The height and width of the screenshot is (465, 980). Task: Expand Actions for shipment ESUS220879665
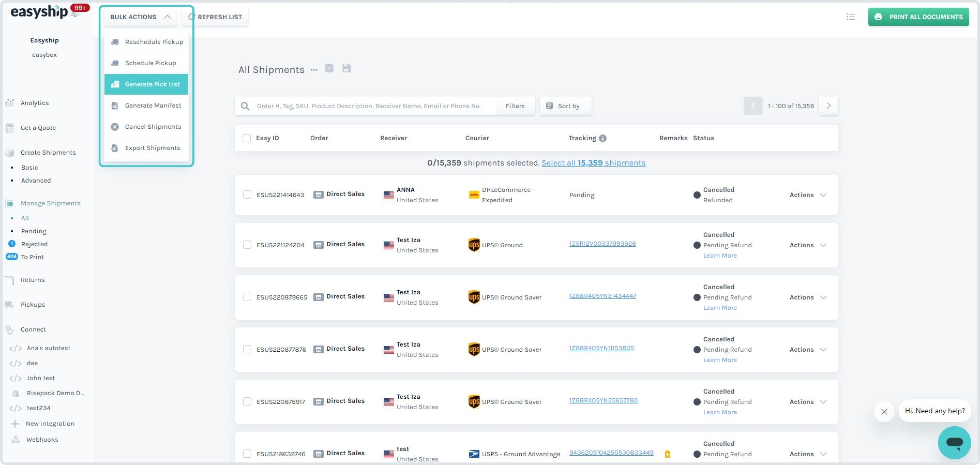click(808, 297)
